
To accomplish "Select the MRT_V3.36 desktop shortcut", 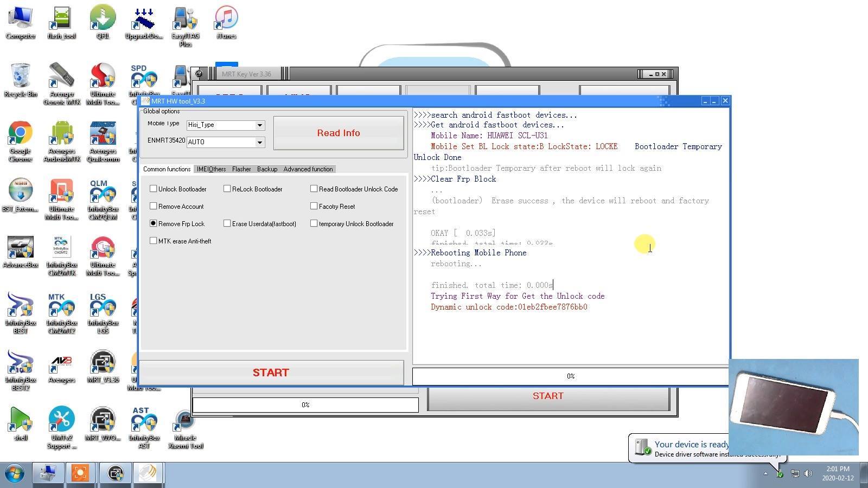I will [103, 367].
